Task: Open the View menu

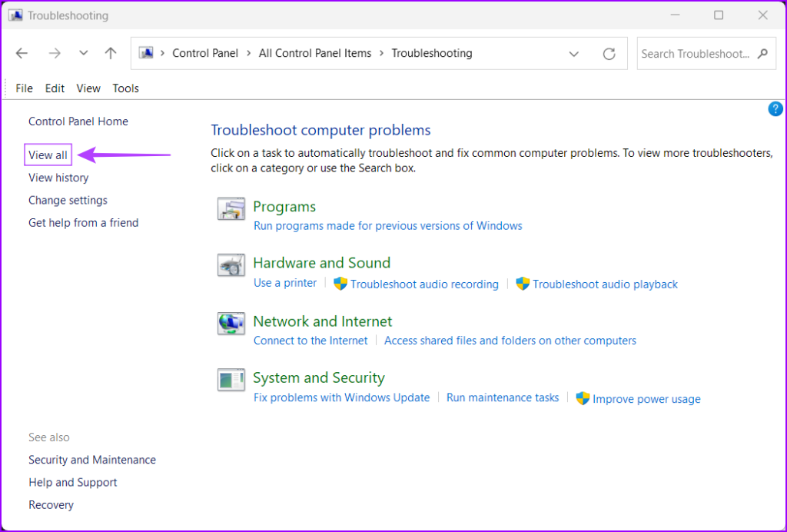Action: tap(88, 88)
